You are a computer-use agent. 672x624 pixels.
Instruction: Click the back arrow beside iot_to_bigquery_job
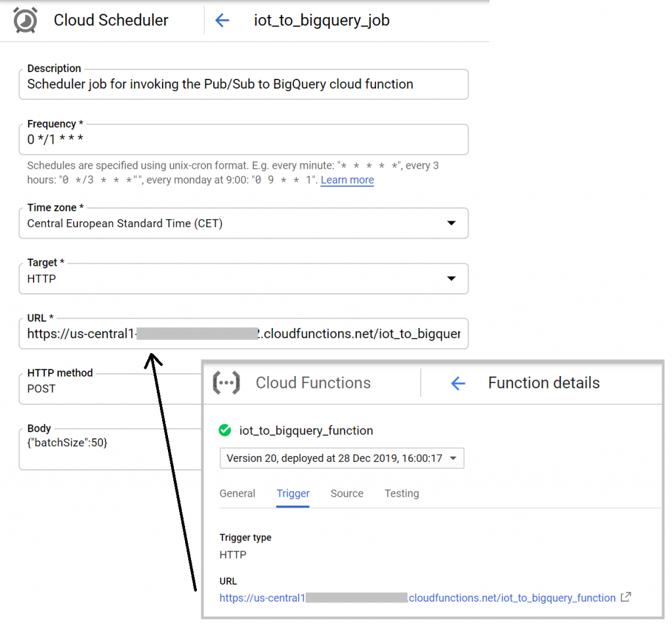tap(222, 20)
